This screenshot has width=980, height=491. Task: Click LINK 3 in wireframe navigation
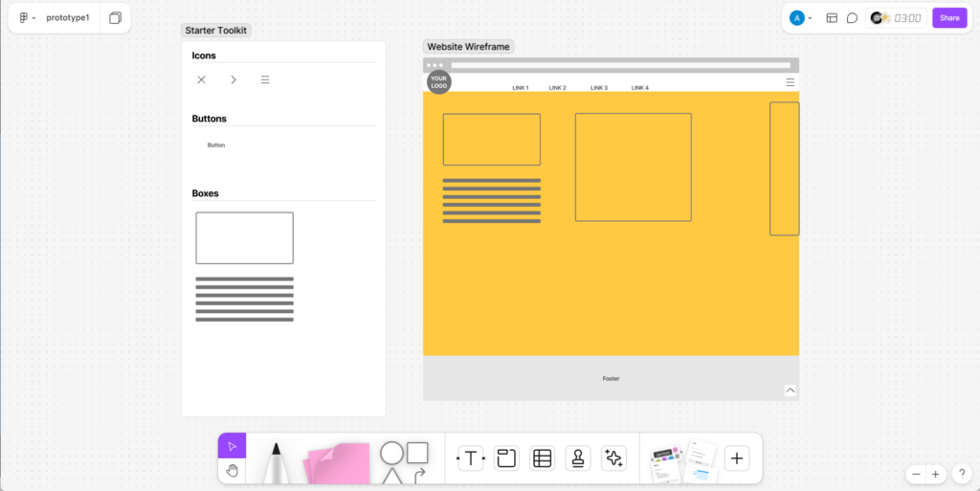tap(599, 88)
